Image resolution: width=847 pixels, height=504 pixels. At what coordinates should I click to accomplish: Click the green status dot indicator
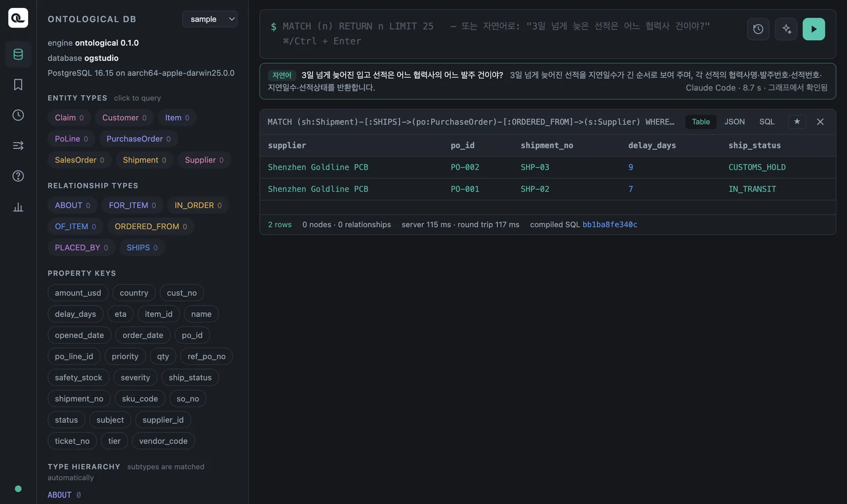tap(18, 489)
